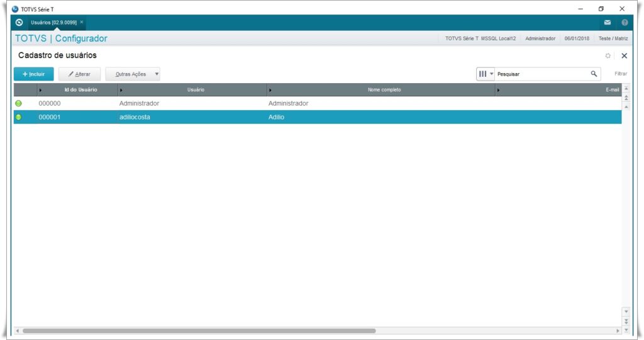Click the horizontal scrollbar at the bottom
Viewport: 644px width, 340px height.
pos(199,331)
